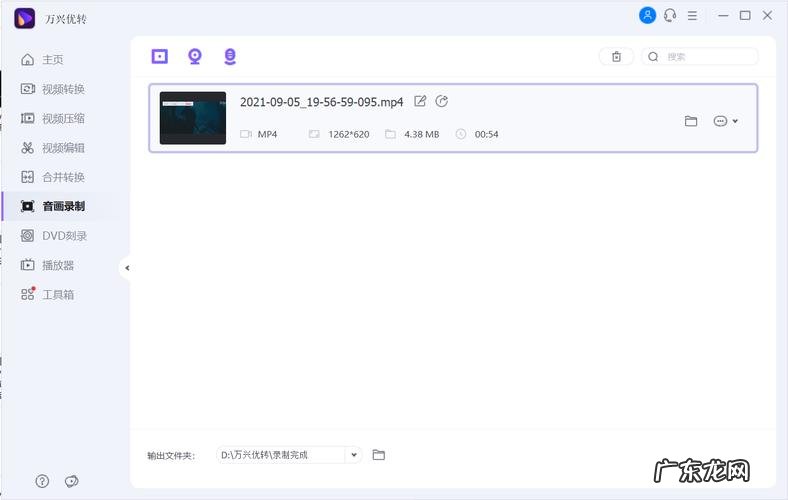788x500 pixels.
Task: Click the 搜索 search input field
Action: tap(705, 57)
